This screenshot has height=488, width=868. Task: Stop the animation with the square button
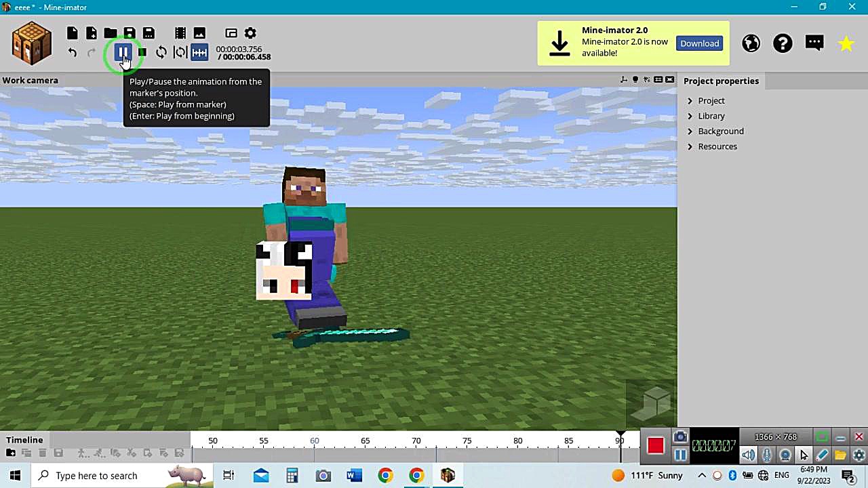tap(142, 52)
